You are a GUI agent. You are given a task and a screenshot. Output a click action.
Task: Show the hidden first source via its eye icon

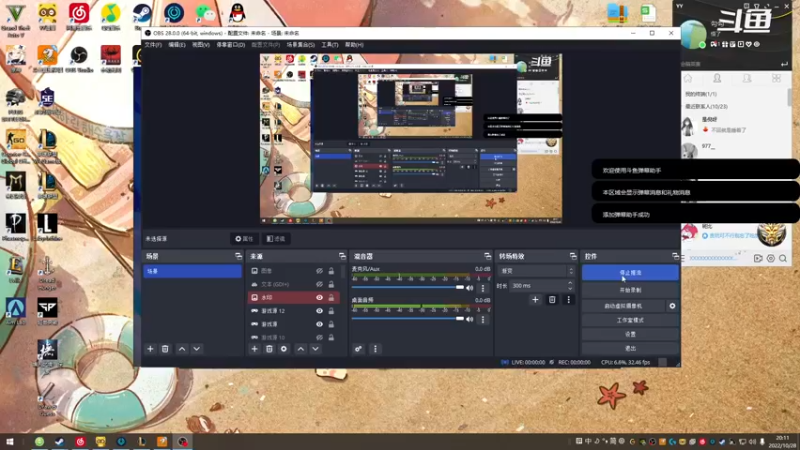click(x=319, y=271)
